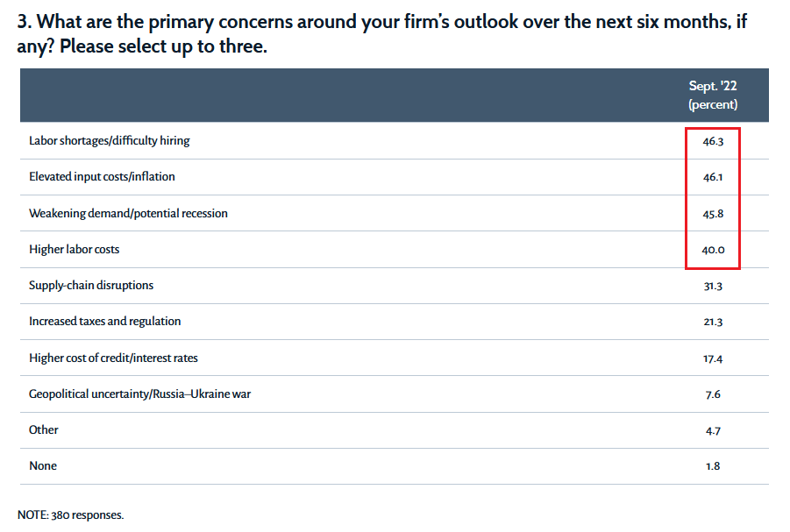The width and height of the screenshot is (790, 532).
Task: Select the 46.3 percent value
Action: tap(713, 141)
